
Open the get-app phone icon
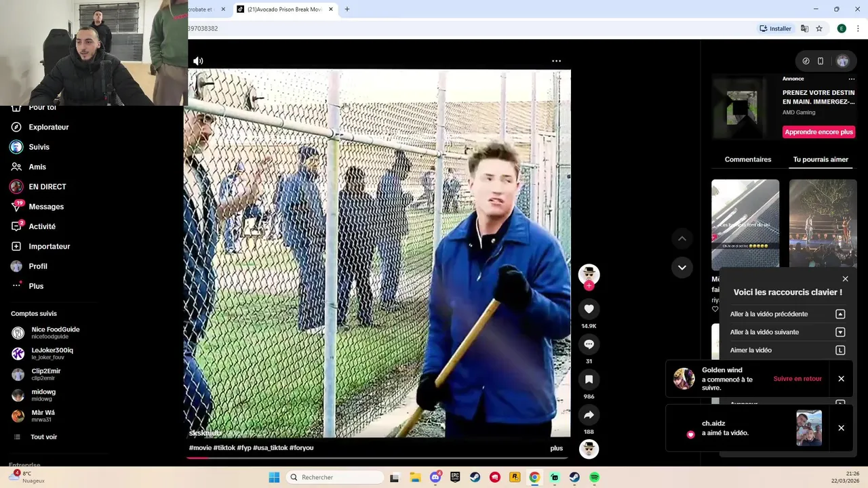[x=821, y=61]
